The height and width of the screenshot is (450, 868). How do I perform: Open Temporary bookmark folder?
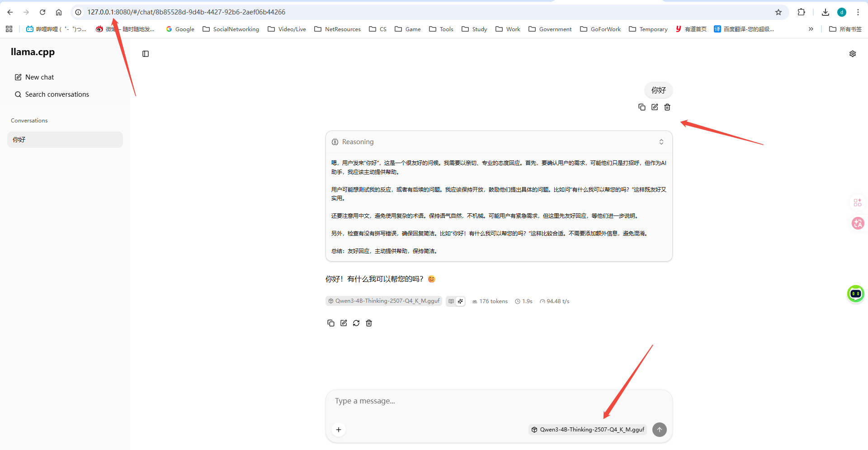[648, 29]
